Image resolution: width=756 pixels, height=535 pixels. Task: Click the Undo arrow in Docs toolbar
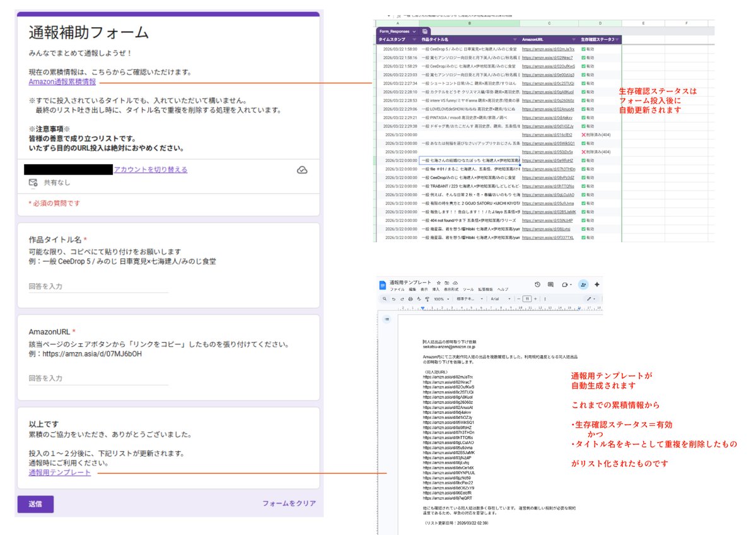[393, 299]
